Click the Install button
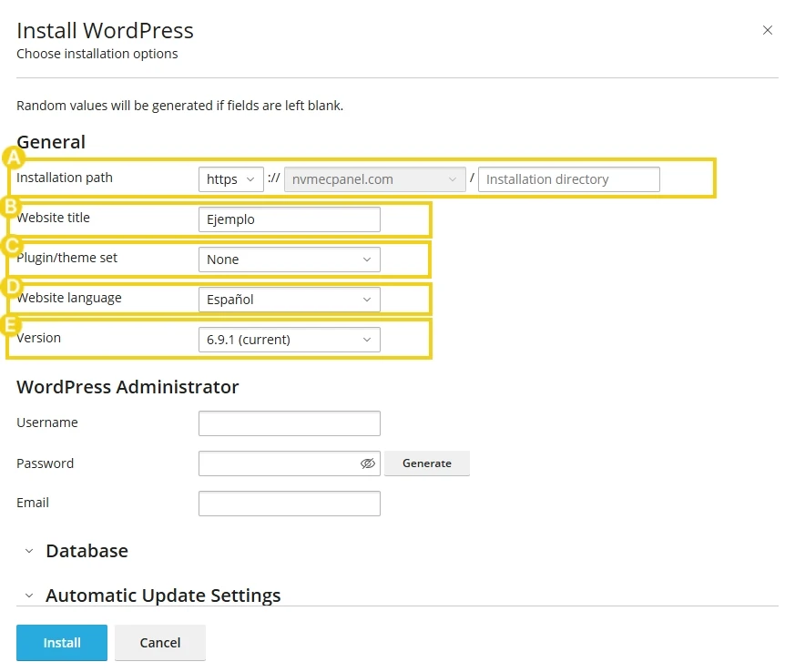The width and height of the screenshot is (785, 672). 61,642
